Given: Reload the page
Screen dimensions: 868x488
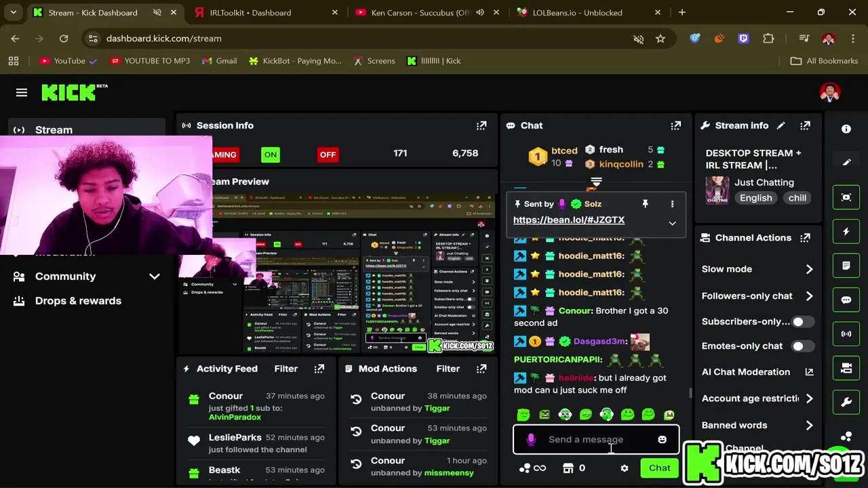Looking at the screenshot, I should pyautogui.click(x=64, y=39).
